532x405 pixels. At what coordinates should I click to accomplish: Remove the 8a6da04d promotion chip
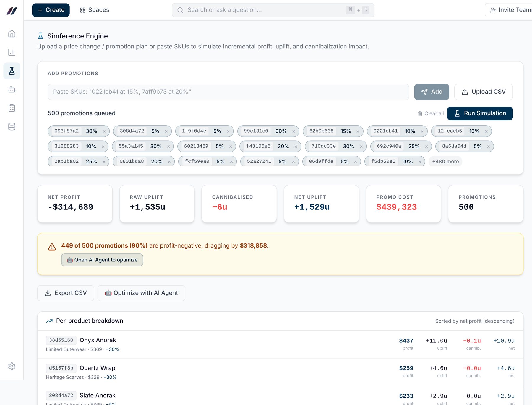(x=488, y=147)
